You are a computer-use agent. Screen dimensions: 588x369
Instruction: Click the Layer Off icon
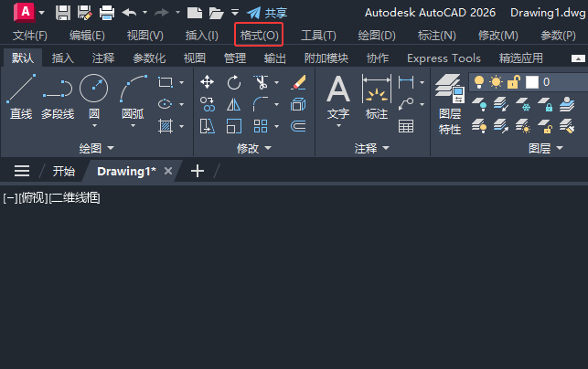click(x=479, y=104)
